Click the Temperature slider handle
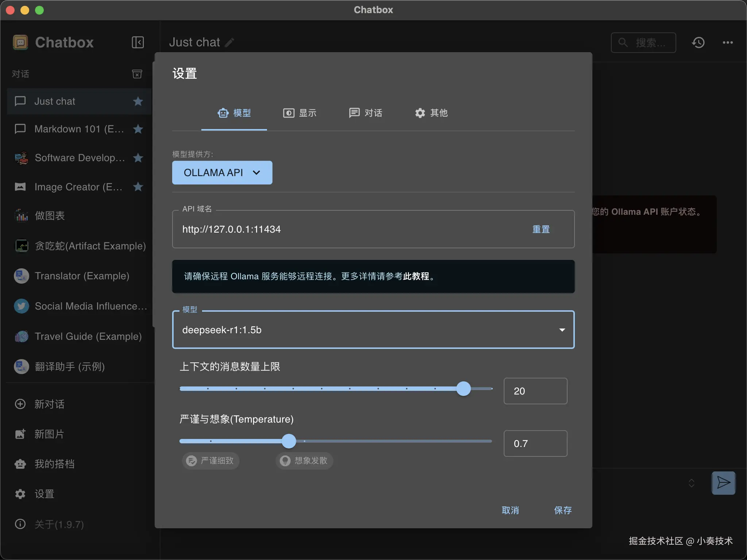 [289, 441]
